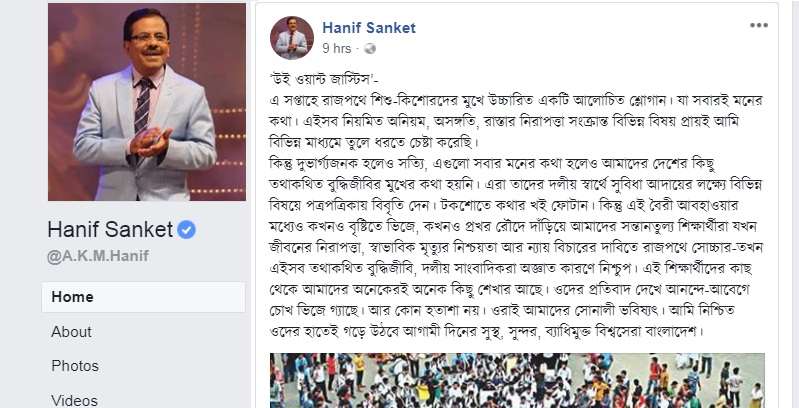View the large Hanif Sanket profile picture
The height and width of the screenshot is (408, 799).
point(147,102)
